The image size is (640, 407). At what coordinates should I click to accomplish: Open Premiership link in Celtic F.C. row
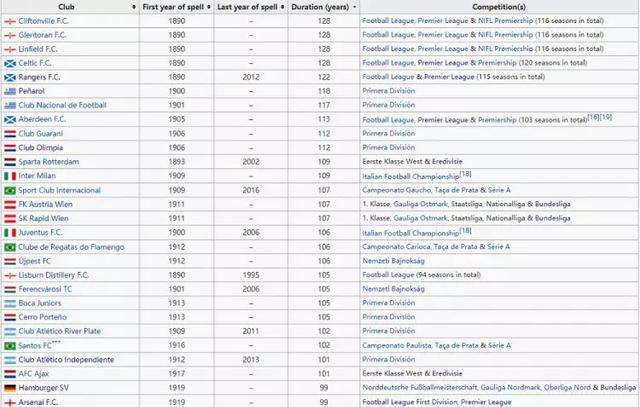497,63
